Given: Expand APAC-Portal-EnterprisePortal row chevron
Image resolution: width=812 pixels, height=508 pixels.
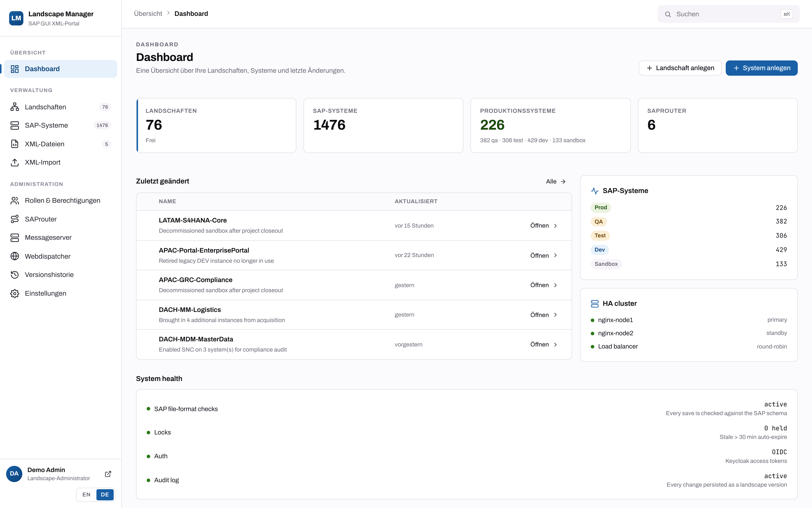Looking at the screenshot, I should [555, 255].
